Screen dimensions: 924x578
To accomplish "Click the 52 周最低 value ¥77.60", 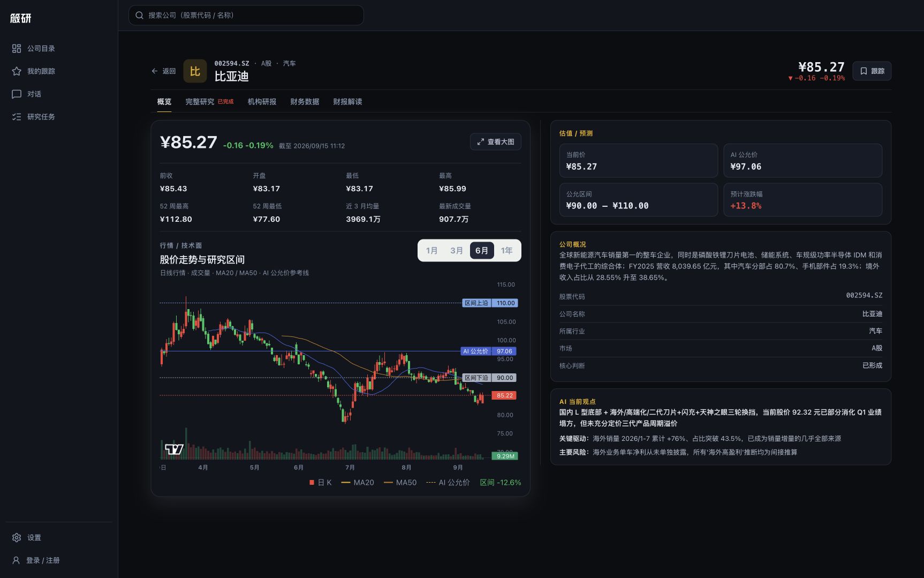I will point(266,219).
